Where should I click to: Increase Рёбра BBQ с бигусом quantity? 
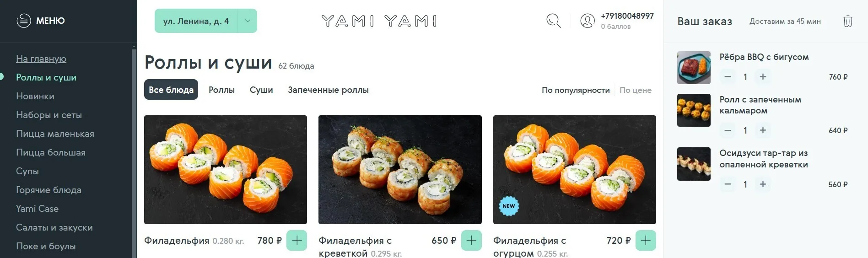[x=763, y=77]
